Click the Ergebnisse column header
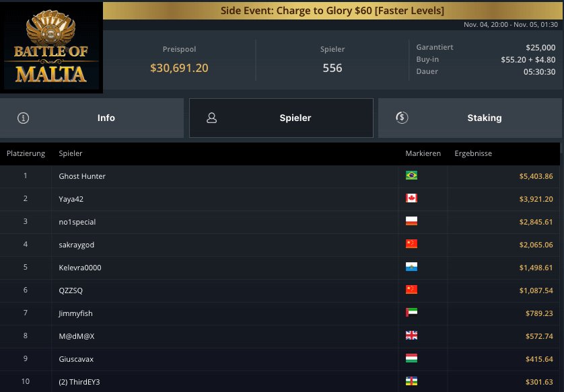 473,153
